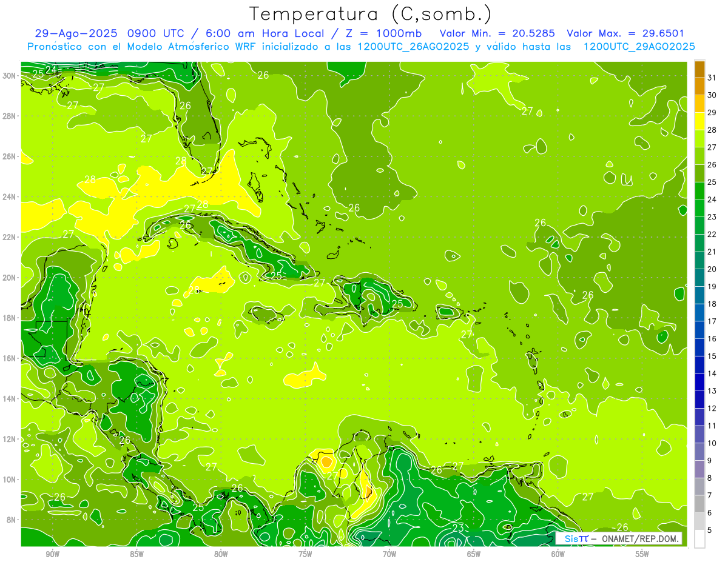
Task: Click the brown swatch above 31 in legend
Action: [x=699, y=69]
